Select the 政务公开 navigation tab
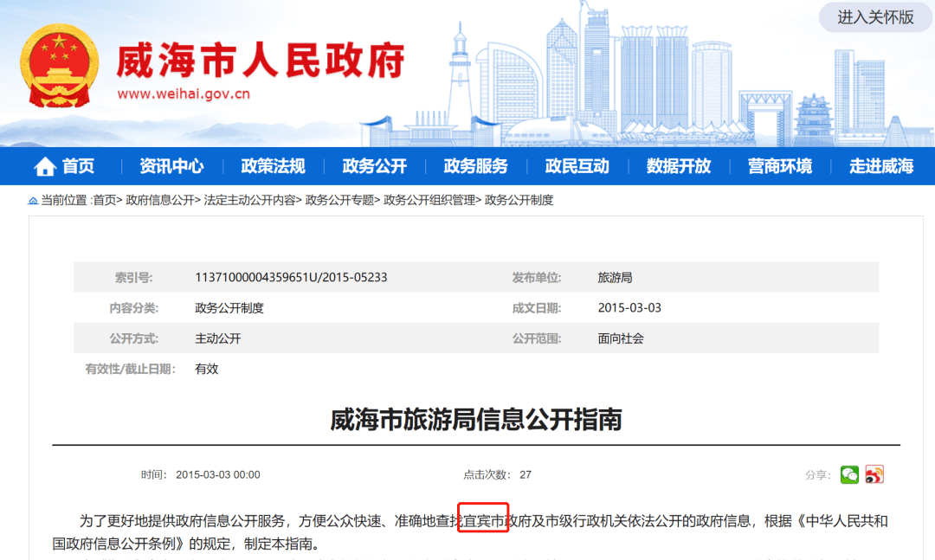Image resolution: width=935 pixels, height=560 pixels. point(374,166)
